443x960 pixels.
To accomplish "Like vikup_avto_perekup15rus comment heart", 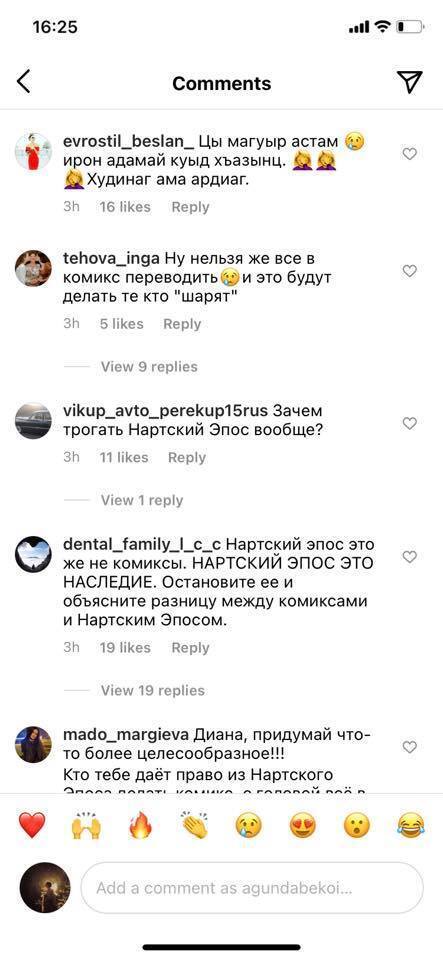I will tap(409, 423).
